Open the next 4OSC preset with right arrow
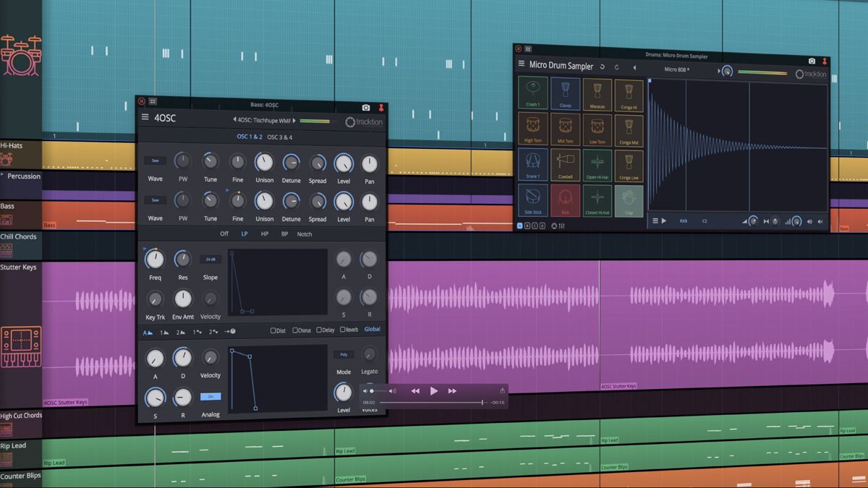Viewport: 868px width, 488px height. 294,121
